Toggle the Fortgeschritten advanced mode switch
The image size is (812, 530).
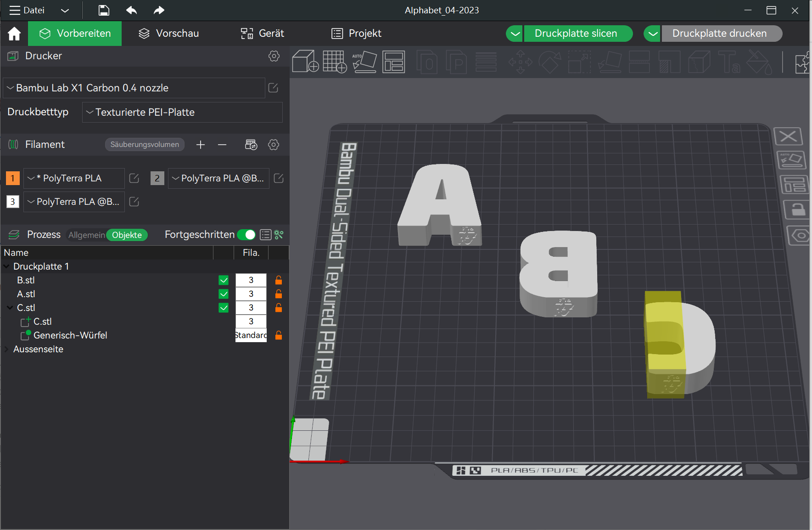(246, 235)
